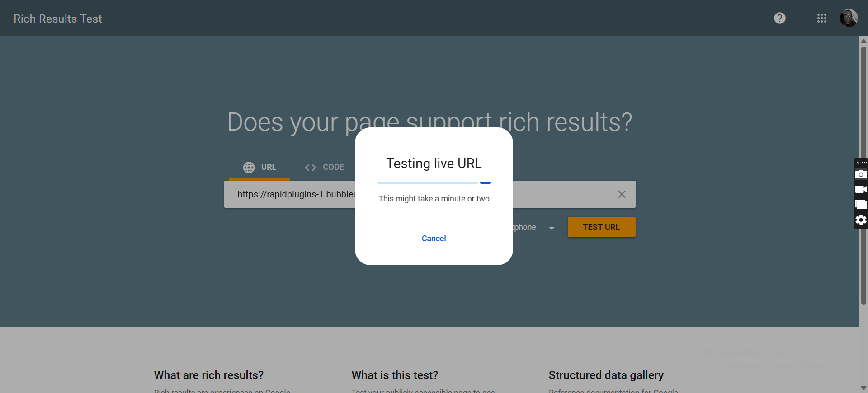Image resolution: width=868 pixels, height=393 pixels.
Task: Expand the smartphone user agent dropdown
Action: coord(552,228)
